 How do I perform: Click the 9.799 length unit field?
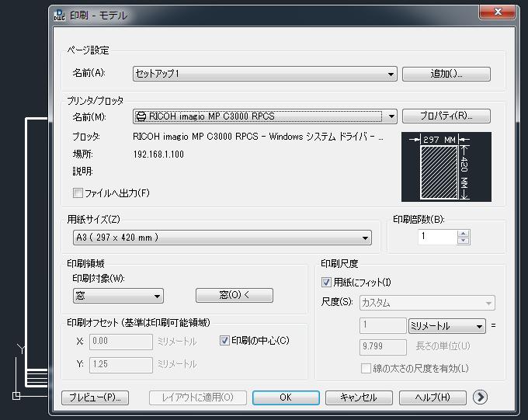coord(383,346)
